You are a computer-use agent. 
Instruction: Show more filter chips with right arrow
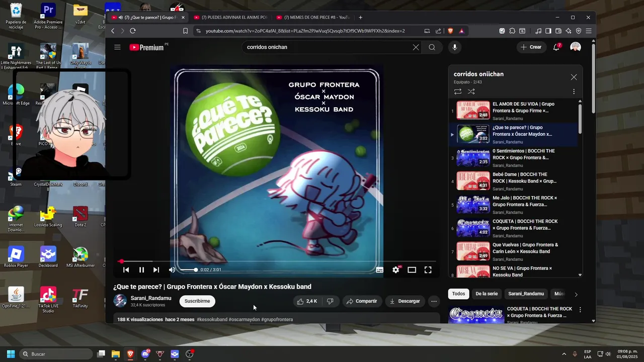pos(576,294)
